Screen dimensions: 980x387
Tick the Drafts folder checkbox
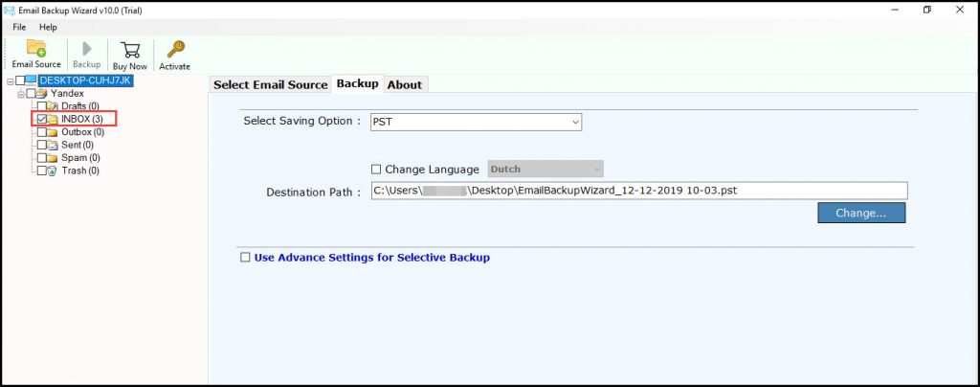[x=41, y=106]
